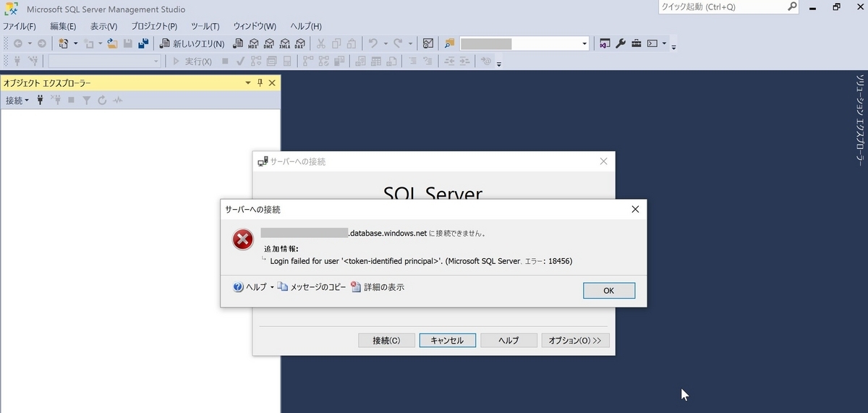This screenshot has height=413, width=868.
Task: Click the DMX query icon
Action: tap(269, 43)
